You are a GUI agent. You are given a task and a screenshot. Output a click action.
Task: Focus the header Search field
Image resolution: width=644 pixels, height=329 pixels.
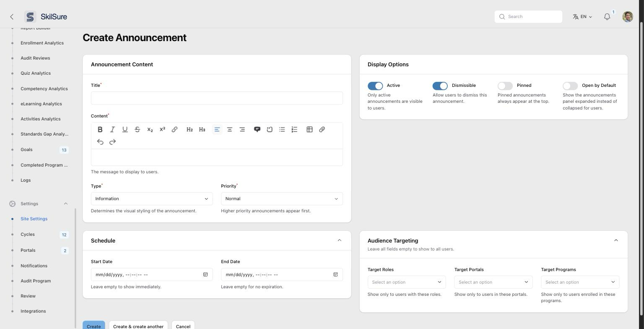pos(528,17)
